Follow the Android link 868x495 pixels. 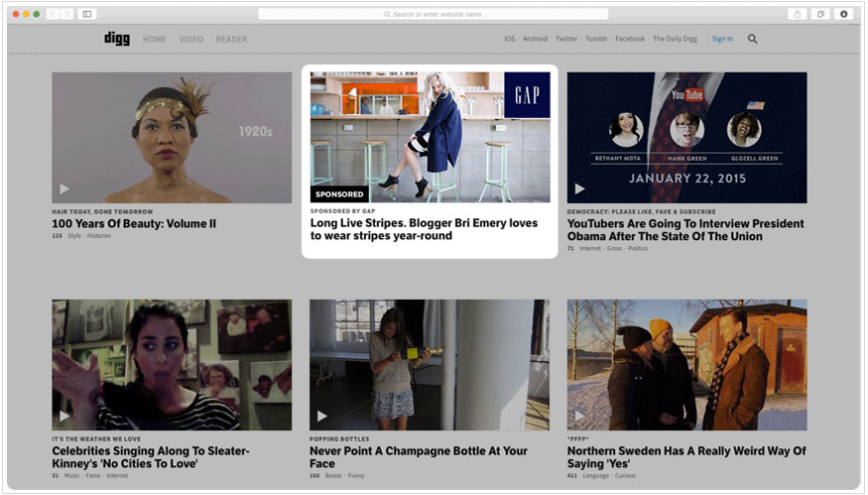click(x=535, y=39)
